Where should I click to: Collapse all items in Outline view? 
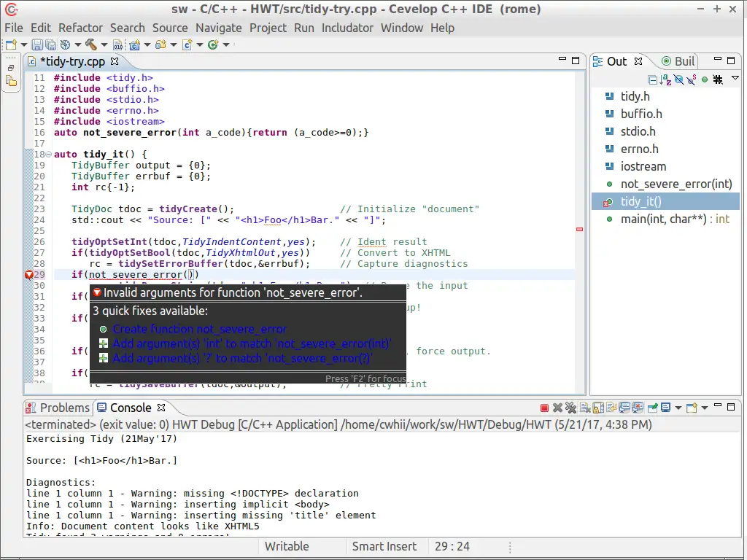tap(652, 79)
